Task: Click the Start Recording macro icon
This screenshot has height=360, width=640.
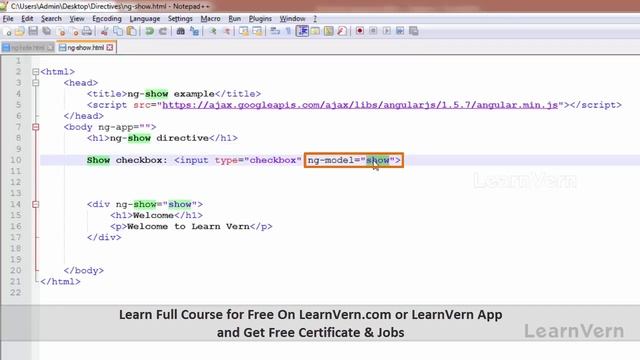Action: pyautogui.click(x=360, y=31)
